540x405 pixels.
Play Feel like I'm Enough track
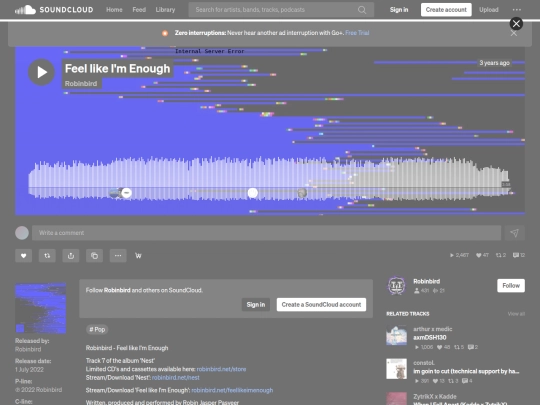(41, 72)
